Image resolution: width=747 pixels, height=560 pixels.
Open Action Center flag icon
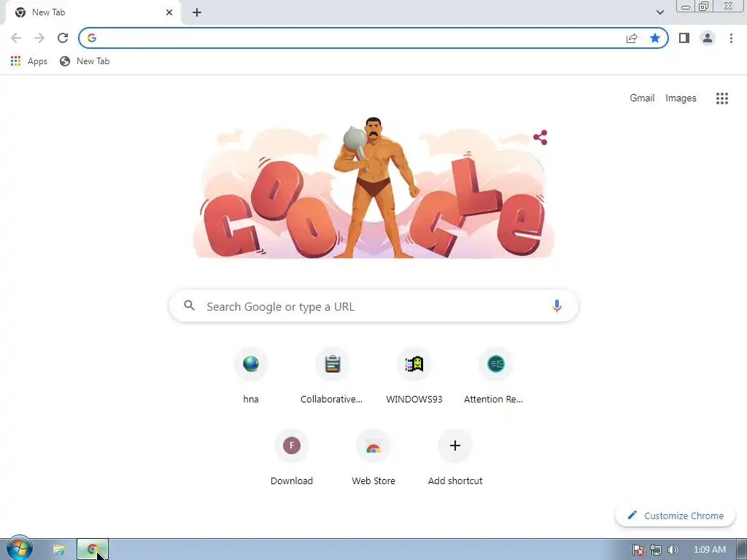click(638, 550)
